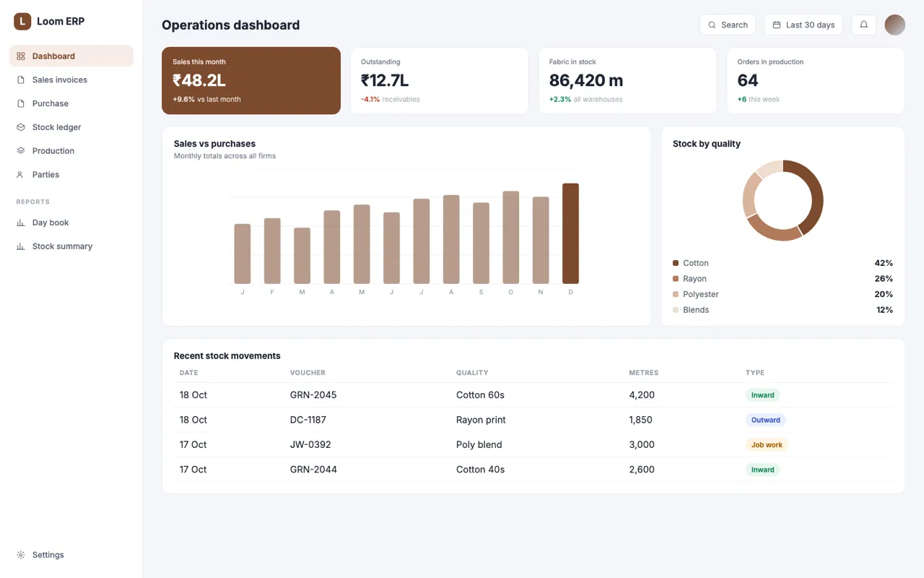Click the donut chart in Stock by quality
This screenshot has height=578, width=924.
pyautogui.click(x=783, y=201)
